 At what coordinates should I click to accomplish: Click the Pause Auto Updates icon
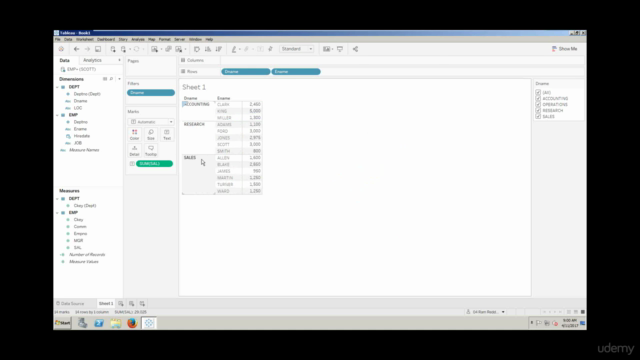point(123,49)
